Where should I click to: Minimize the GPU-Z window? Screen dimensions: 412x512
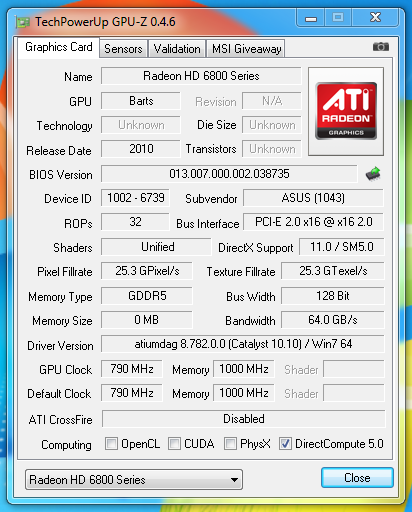pyautogui.click(x=310, y=18)
